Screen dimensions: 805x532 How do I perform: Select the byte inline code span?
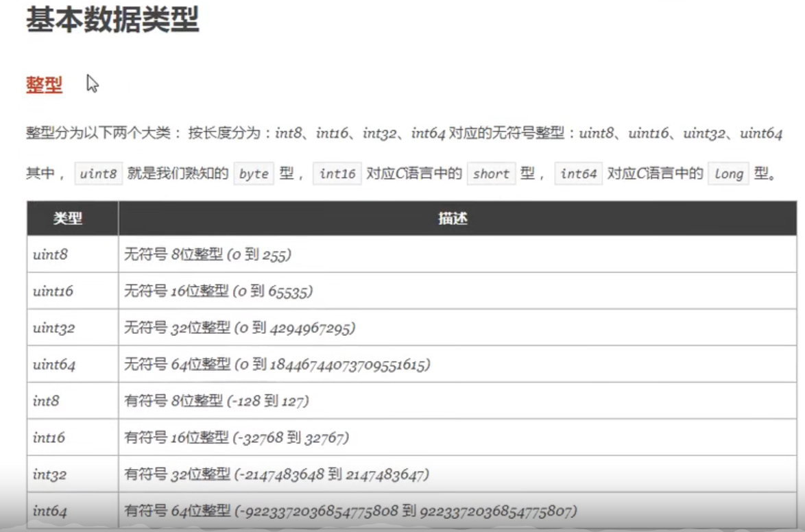(x=253, y=173)
